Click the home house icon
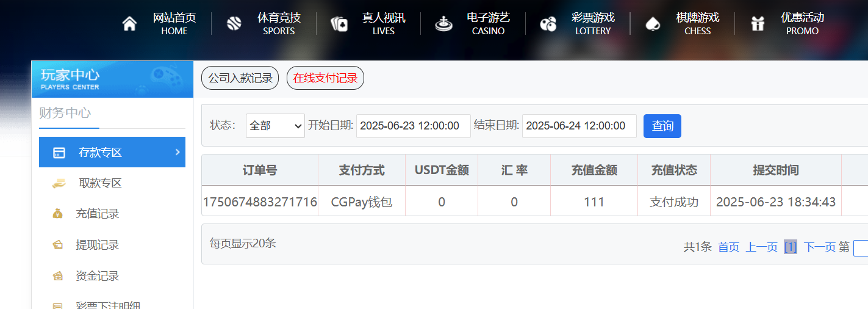Viewport: 868px width, 309px height. [129, 24]
